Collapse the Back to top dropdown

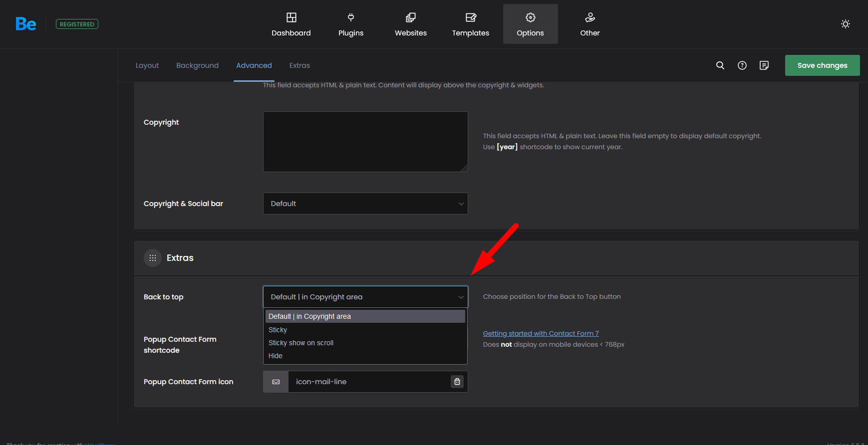coord(365,297)
